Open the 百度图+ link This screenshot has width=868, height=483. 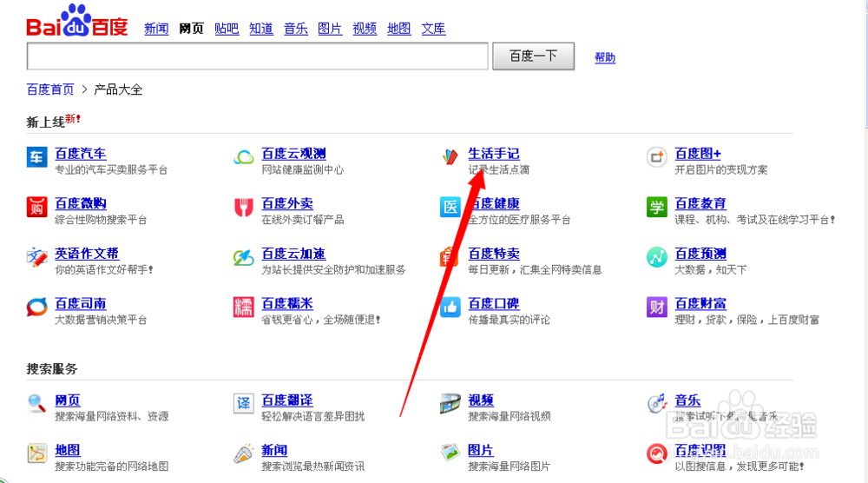click(698, 154)
